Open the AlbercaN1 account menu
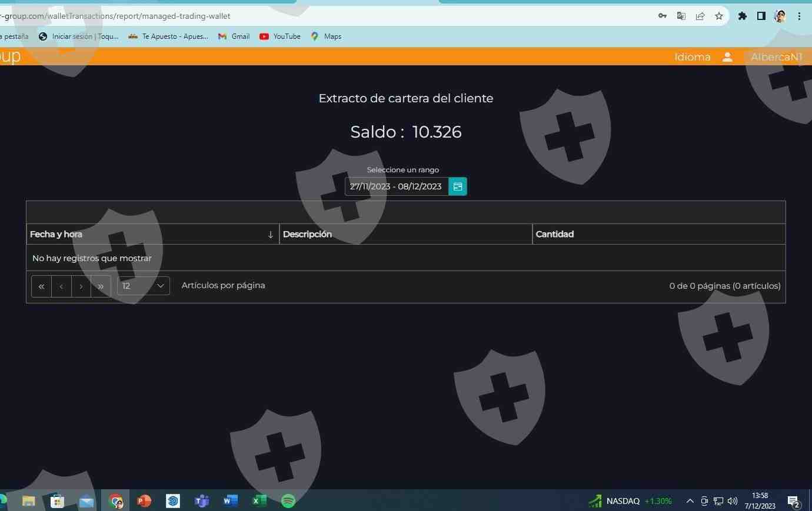 tap(776, 57)
